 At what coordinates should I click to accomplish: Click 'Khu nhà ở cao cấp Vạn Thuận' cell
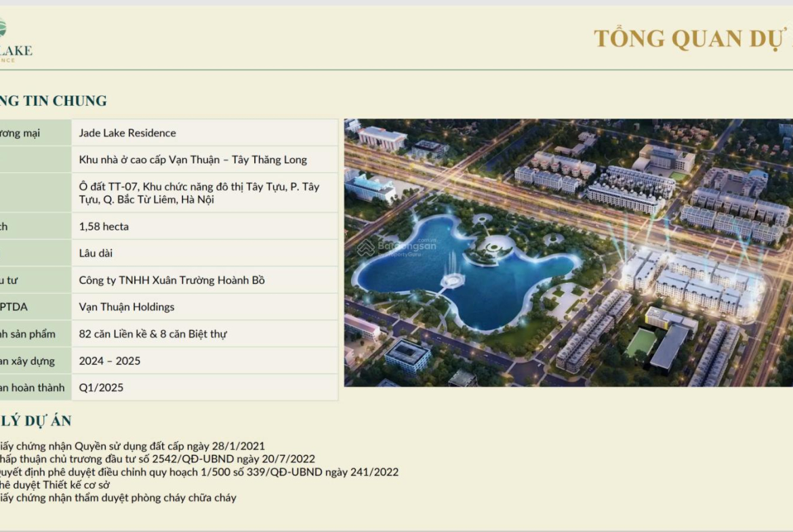(x=193, y=160)
